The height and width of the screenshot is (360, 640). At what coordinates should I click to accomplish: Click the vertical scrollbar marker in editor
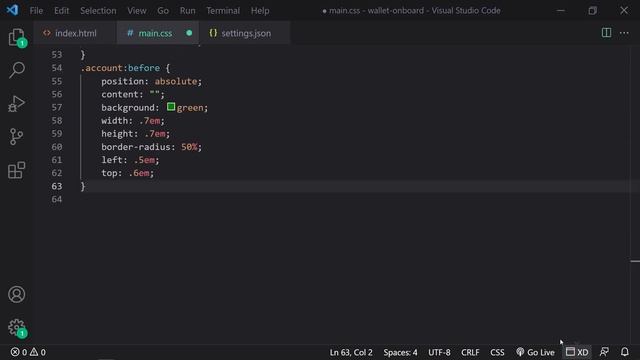point(635,261)
